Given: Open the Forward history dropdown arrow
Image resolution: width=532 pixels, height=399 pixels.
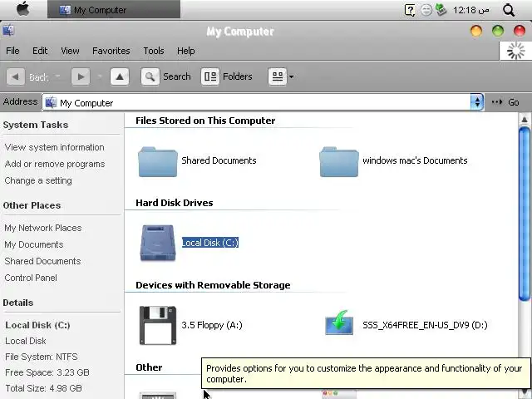Looking at the screenshot, I should pos(100,76).
